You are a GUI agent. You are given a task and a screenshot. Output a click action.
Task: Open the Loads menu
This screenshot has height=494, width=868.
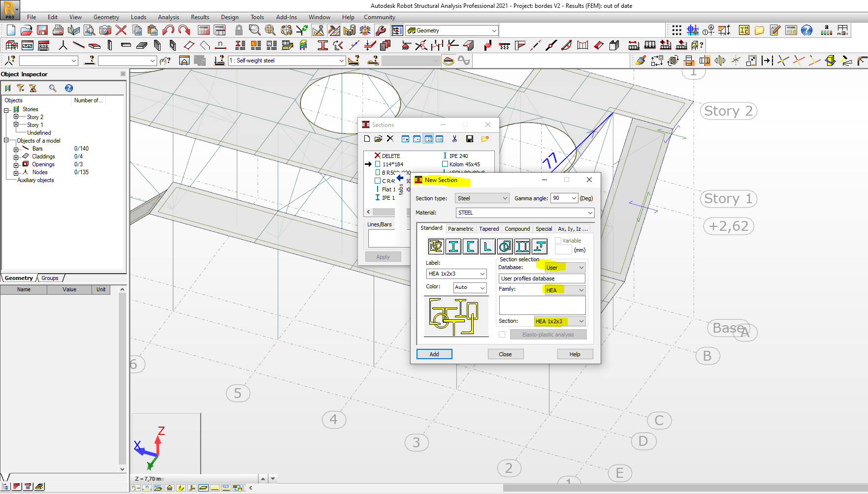point(138,17)
